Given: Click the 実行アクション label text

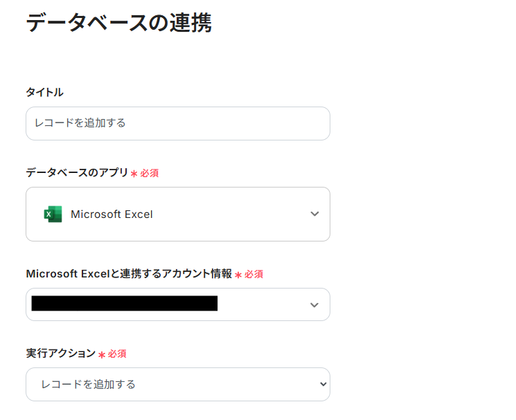Looking at the screenshot, I should [60, 353].
